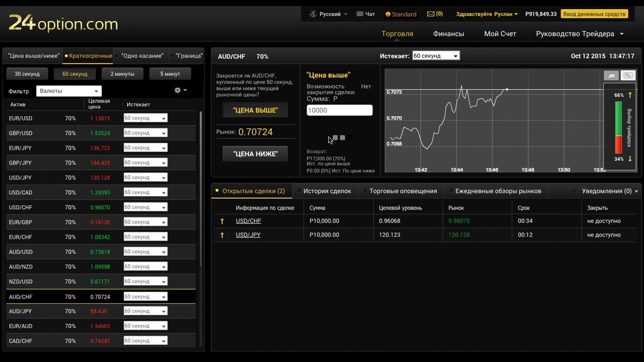Click up arrow icon in USD/JPY trade row
644x362 pixels.
pyautogui.click(x=222, y=235)
